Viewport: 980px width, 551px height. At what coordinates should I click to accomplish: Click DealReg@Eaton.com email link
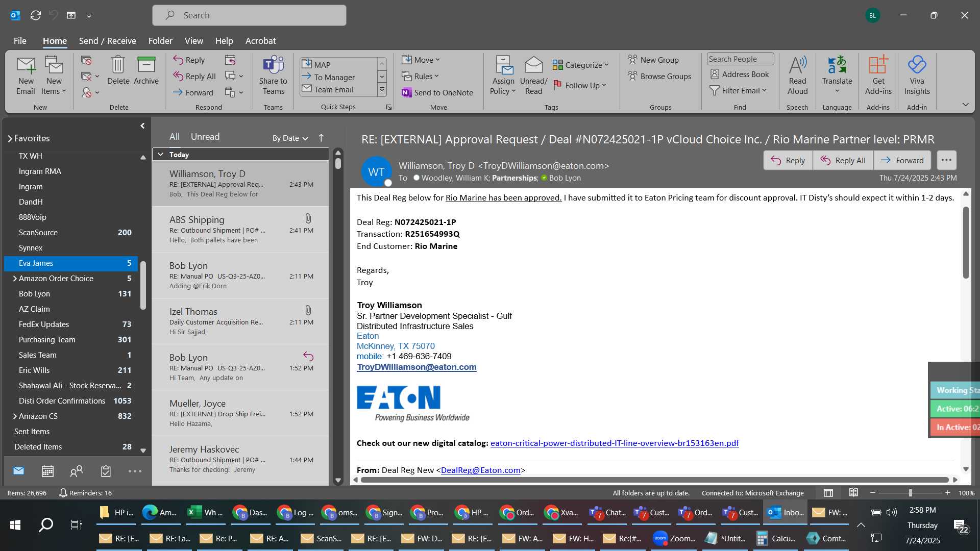[x=481, y=470]
